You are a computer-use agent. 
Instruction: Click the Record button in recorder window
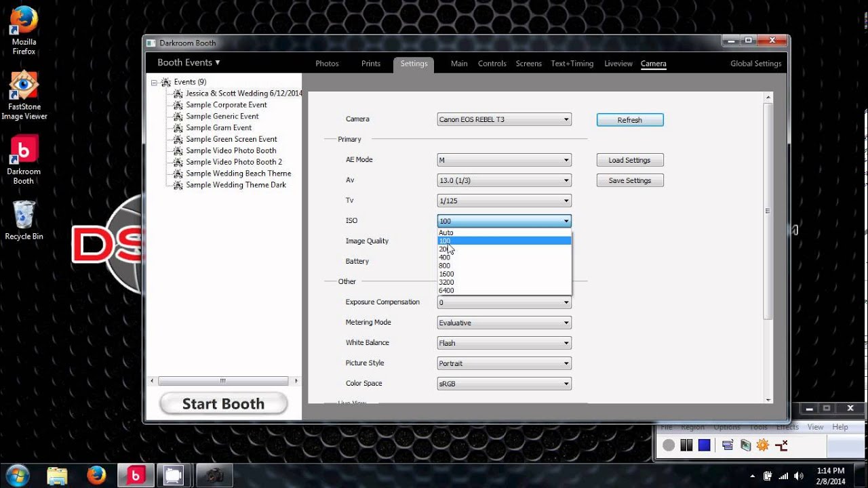coord(669,445)
